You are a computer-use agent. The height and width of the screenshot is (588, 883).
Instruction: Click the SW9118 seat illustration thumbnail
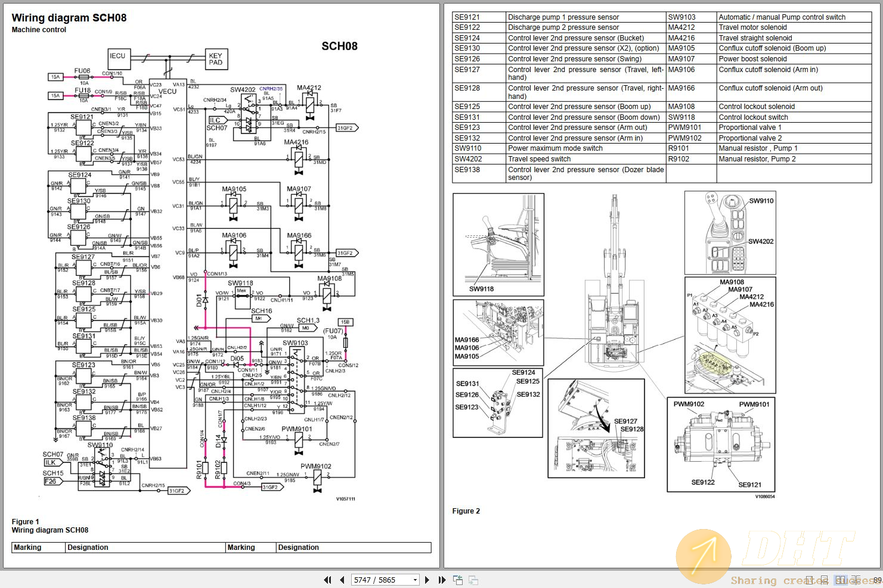coord(498,245)
